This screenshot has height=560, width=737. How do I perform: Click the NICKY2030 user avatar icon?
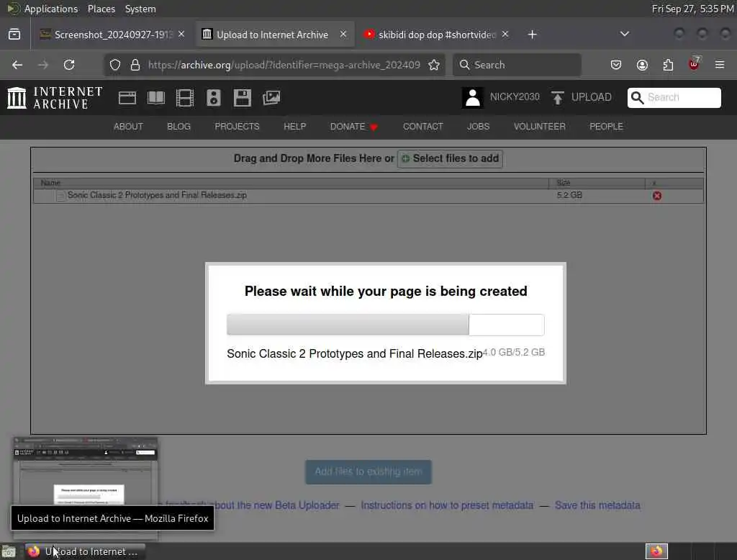coord(472,98)
